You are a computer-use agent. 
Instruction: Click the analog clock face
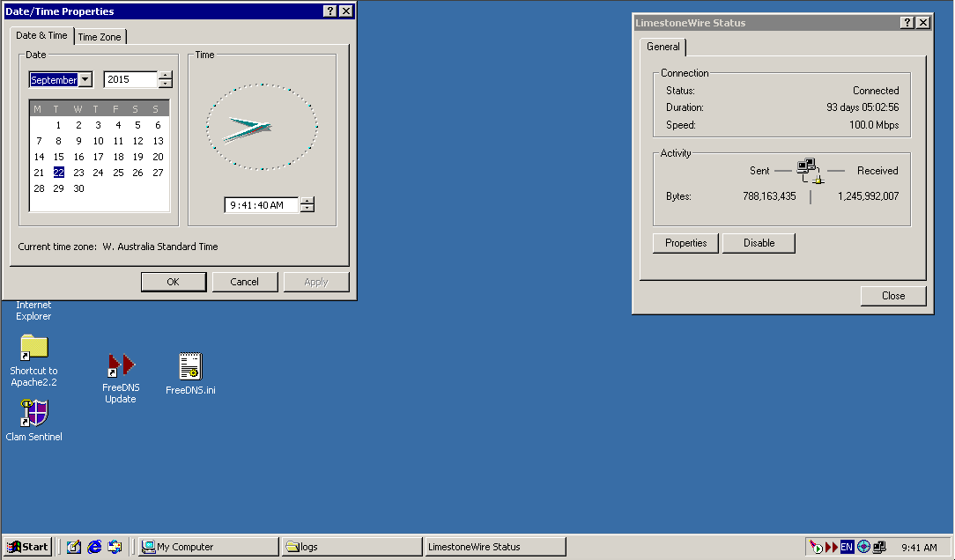point(262,127)
